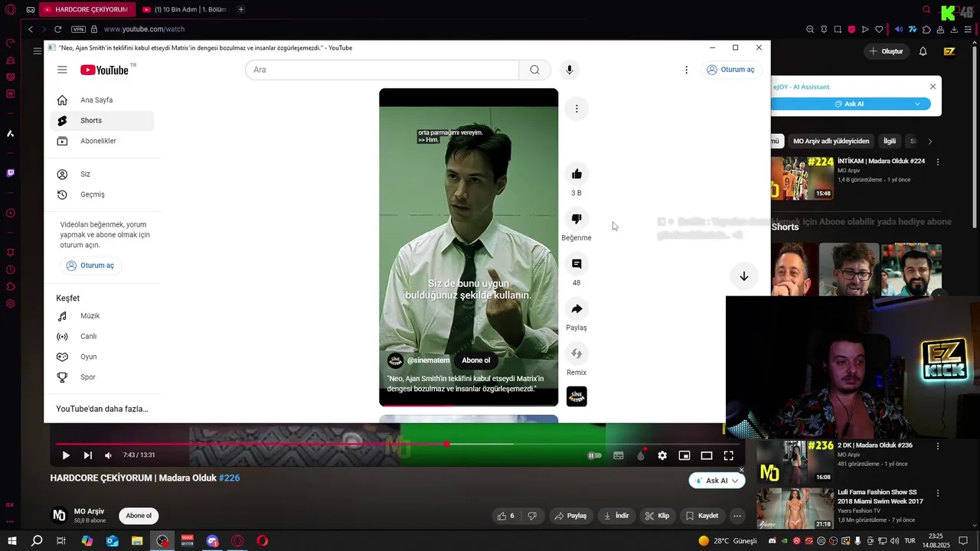
Task: Share the video with Paylaş button
Action: (570, 516)
